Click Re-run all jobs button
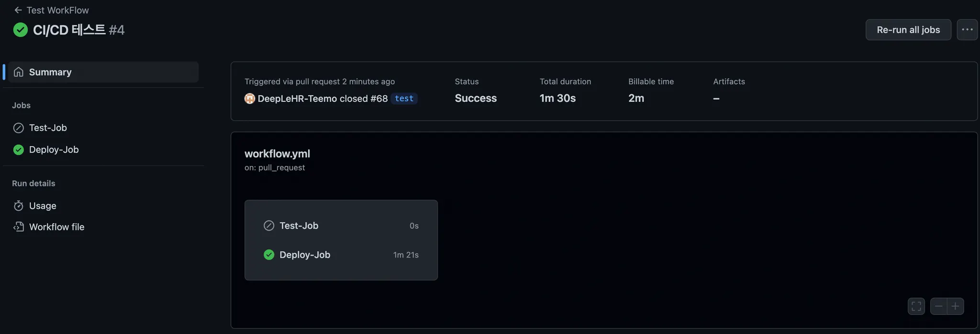 [908, 30]
